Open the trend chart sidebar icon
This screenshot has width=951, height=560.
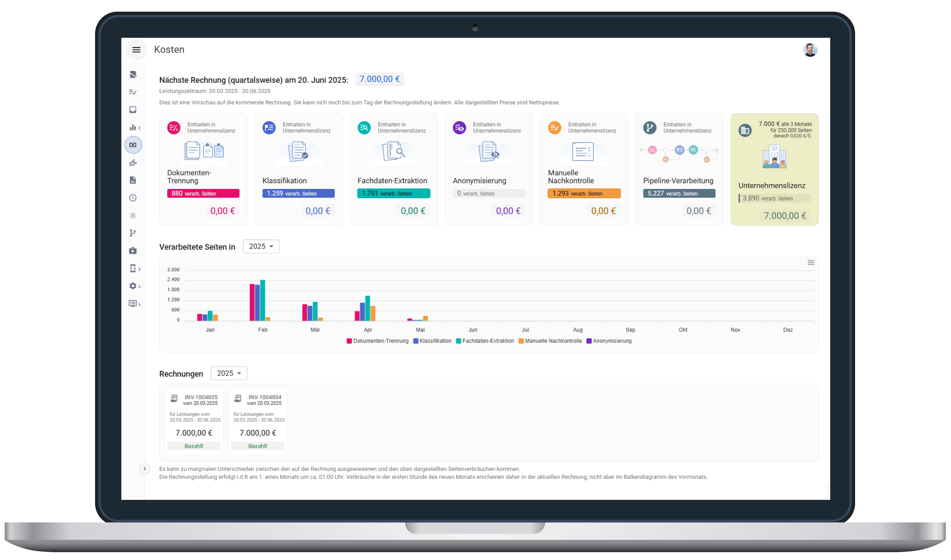[x=133, y=163]
